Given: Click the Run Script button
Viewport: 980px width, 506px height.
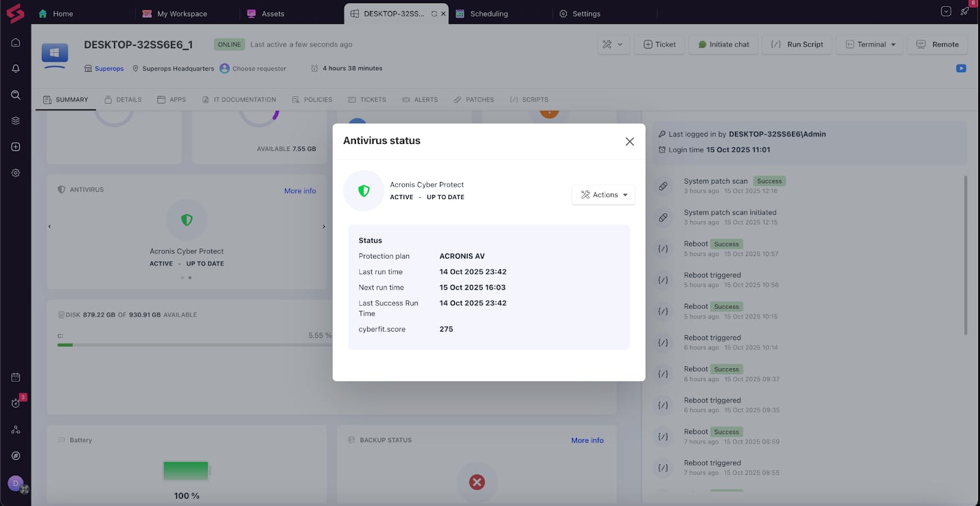Looking at the screenshot, I should [797, 44].
